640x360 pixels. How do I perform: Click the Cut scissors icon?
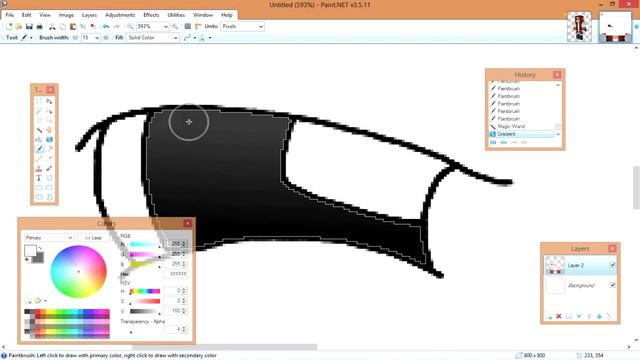tap(52, 27)
